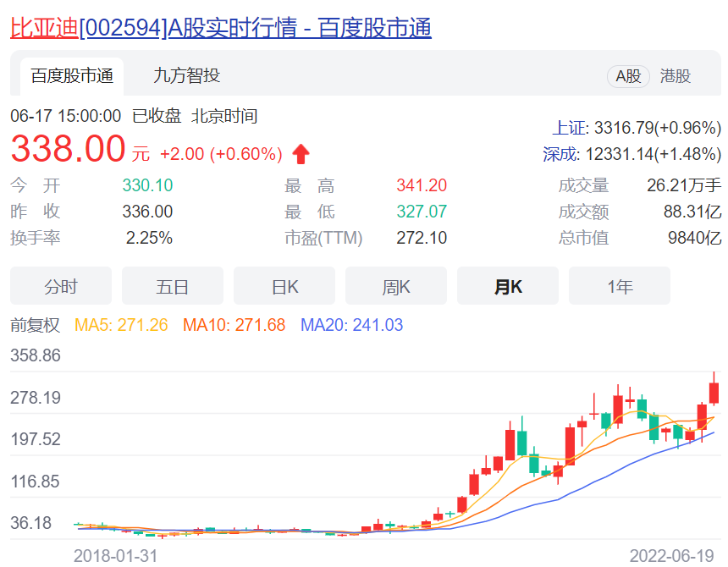Switch to the 百度股市通 tab
Screen dimensions: 728x567
(x=72, y=76)
